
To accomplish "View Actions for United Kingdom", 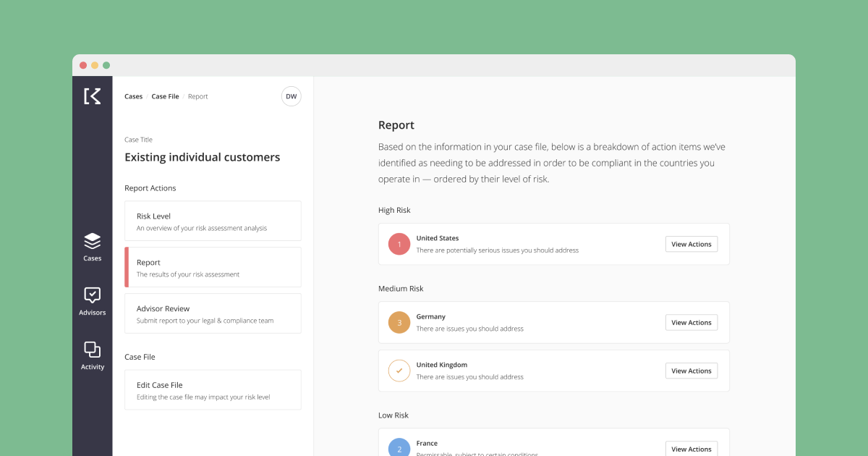I will [x=691, y=371].
